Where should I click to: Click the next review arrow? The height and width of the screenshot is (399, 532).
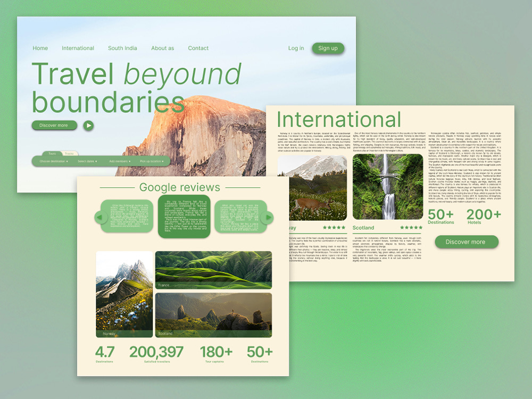(268, 217)
